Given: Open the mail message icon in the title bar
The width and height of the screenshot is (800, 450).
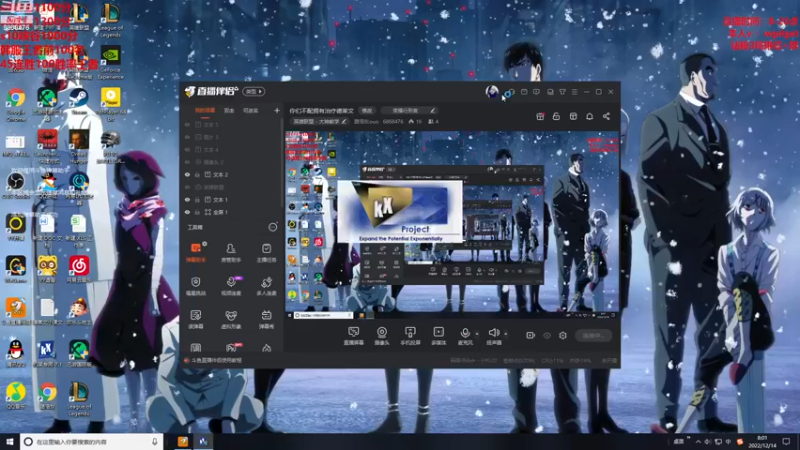Looking at the screenshot, I should (x=524, y=92).
